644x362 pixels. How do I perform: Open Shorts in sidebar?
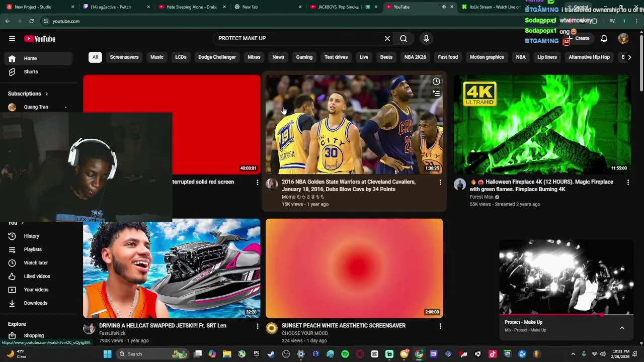(38, 72)
